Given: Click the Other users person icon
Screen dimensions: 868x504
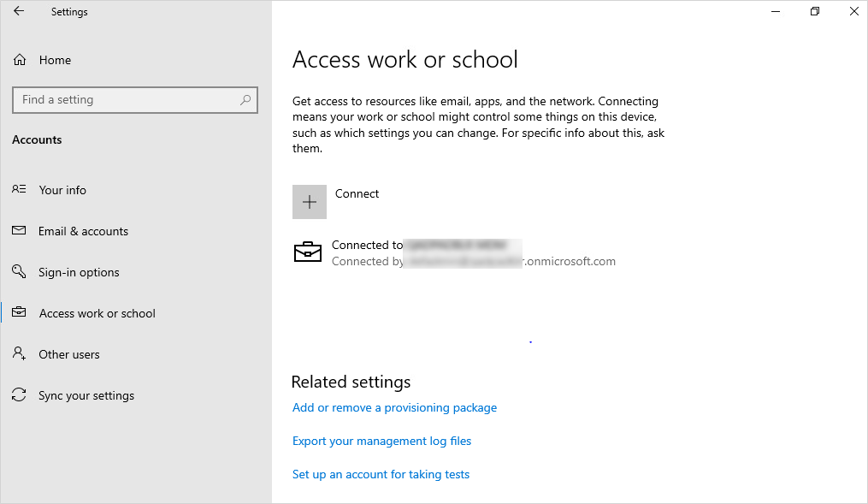Looking at the screenshot, I should coord(19,354).
